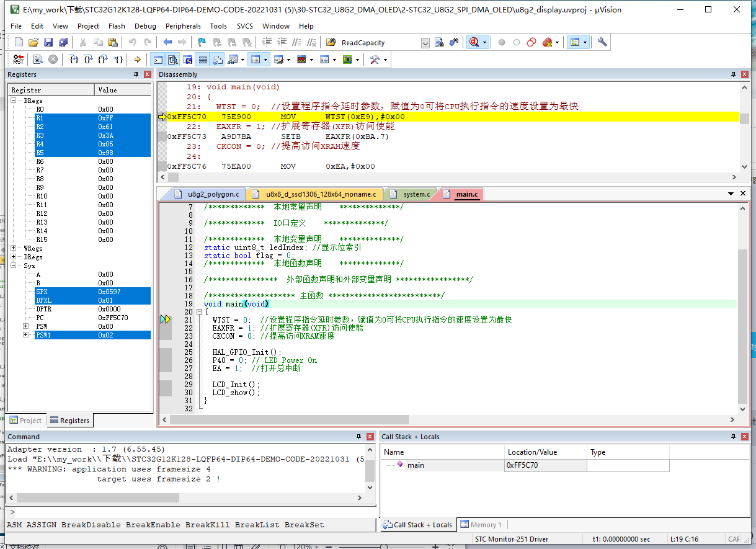Click the Step Into braces icon
Image resolution: width=756 pixels, height=549 pixels.
[x=74, y=60]
